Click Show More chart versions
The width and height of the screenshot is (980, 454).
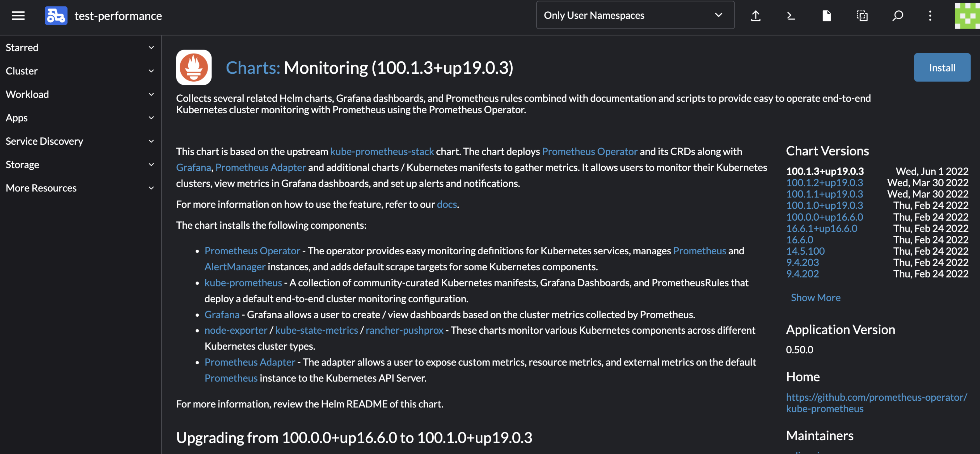click(x=816, y=297)
